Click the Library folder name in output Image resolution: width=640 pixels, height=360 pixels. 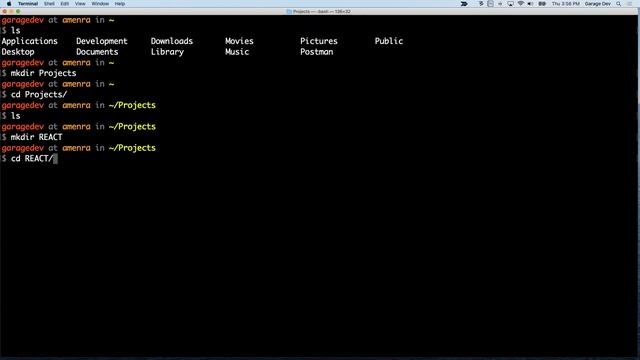click(x=167, y=52)
